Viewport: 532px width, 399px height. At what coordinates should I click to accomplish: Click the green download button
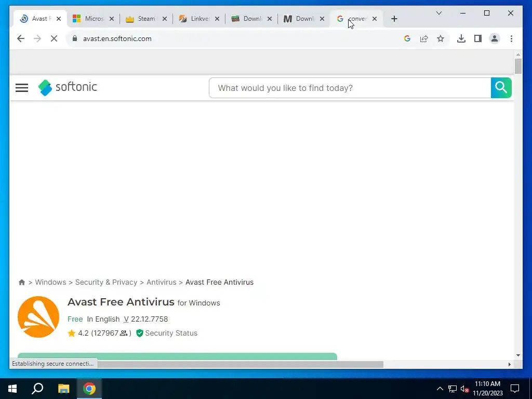pos(177,356)
